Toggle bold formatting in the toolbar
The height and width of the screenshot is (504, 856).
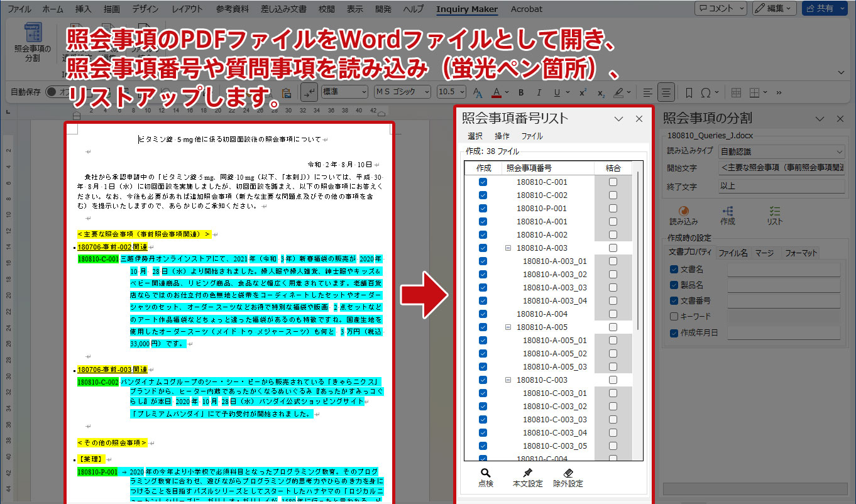coord(520,92)
